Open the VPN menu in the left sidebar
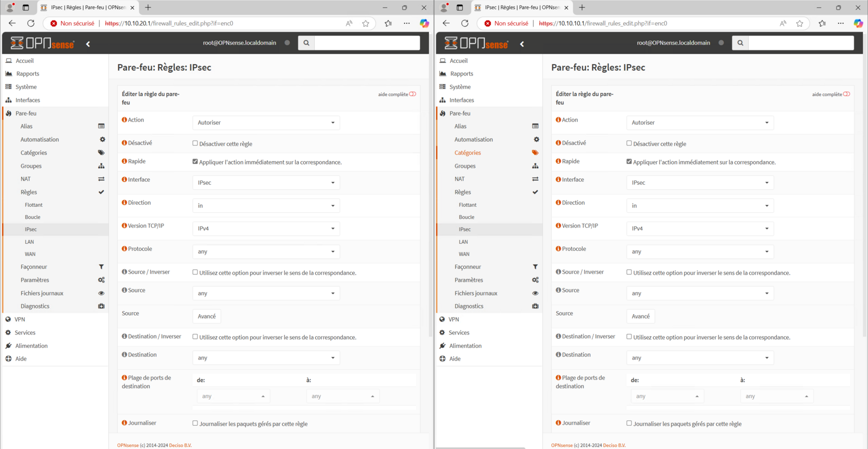This screenshot has height=449, width=868. [20, 319]
